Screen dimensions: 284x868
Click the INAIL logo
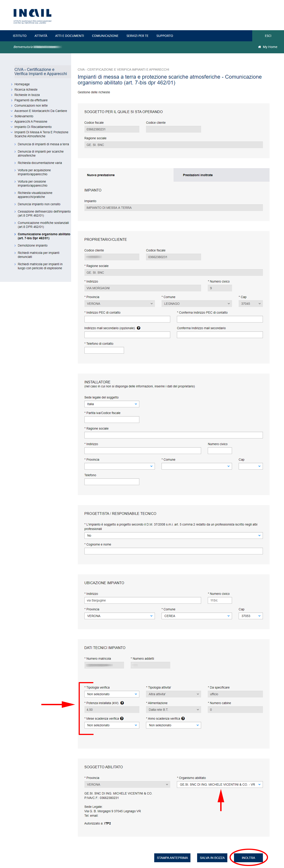(x=32, y=16)
